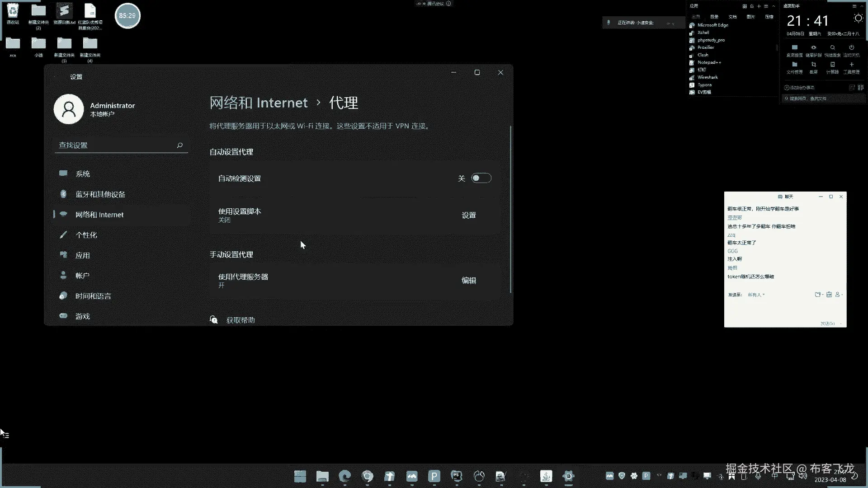Click the 设置 button for setup script
The image size is (868, 488).
tap(468, 215)
